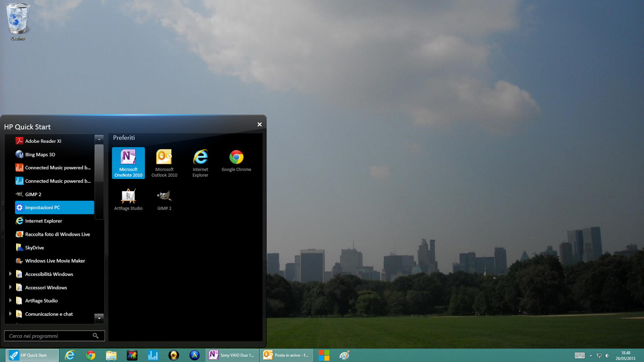Expand Accessibilità Windows folder arrow
This screenshot has height=362, width=644.
[x=10, y=274]
